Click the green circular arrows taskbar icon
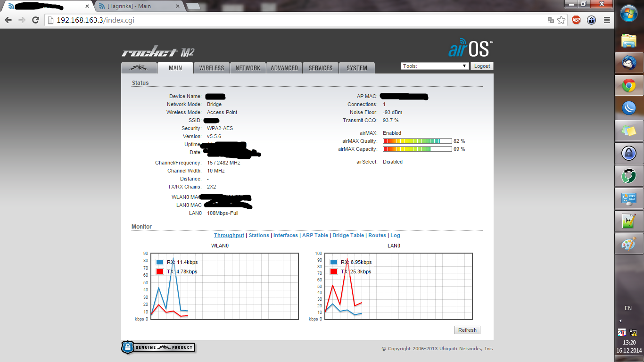The width and height of the screenshot is (644, 362). (629, 176)
